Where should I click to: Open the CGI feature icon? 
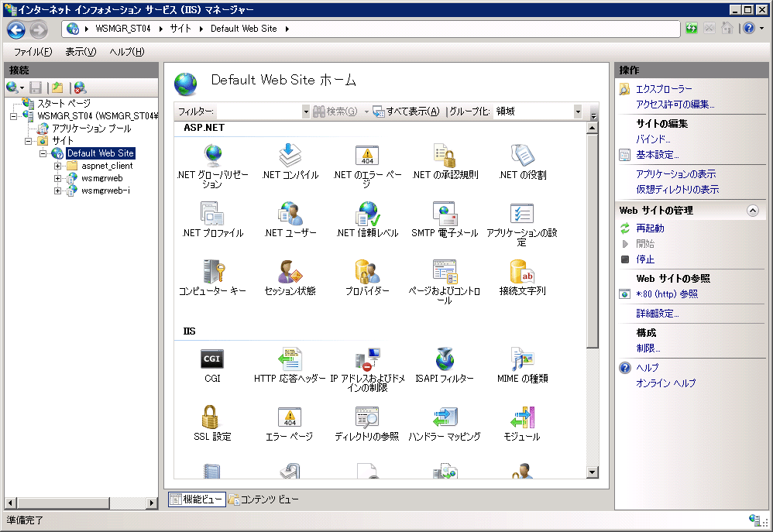(x=212, y=359)
